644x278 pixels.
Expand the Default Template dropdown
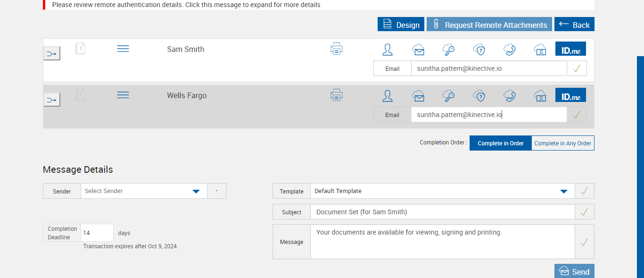point(563,191)
